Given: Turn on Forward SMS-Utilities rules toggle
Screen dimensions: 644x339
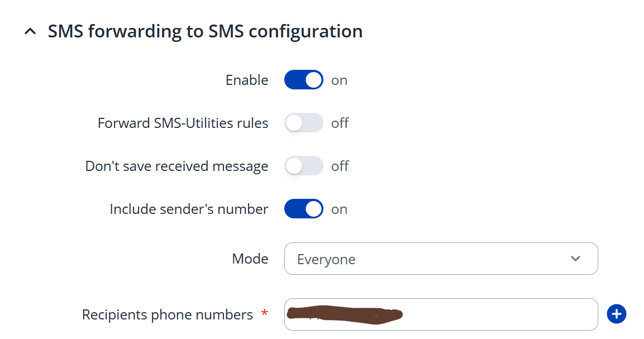Looking at the screenshot, I should pos(303,123).
